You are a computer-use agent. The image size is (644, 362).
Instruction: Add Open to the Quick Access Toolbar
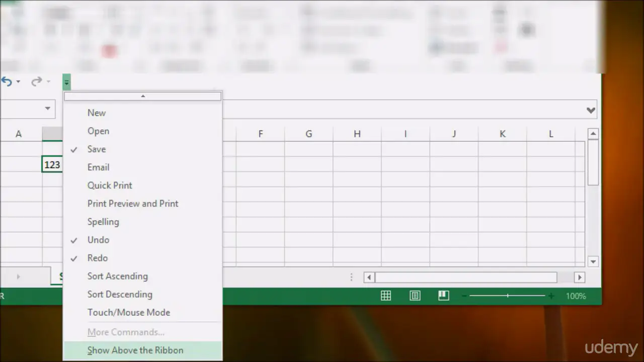click(x=142, y=131)
